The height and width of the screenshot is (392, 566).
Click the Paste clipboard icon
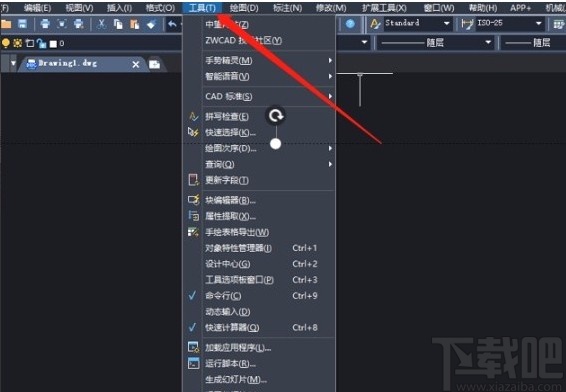coord(135,24)
